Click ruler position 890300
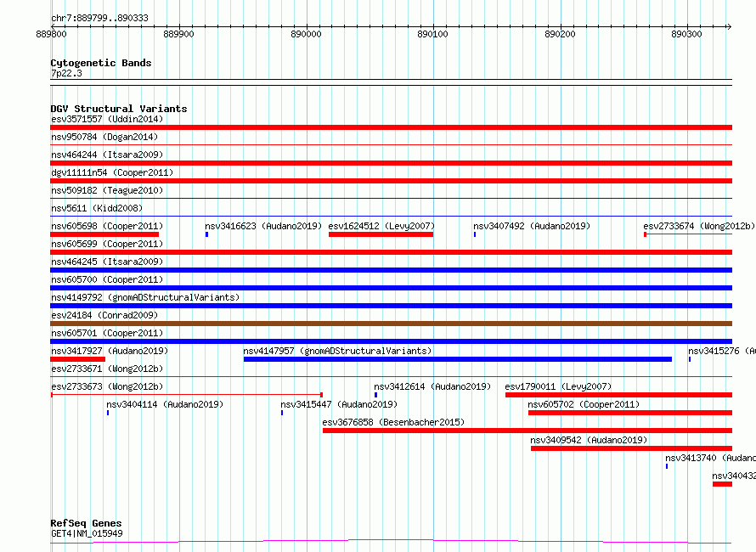 687,34
